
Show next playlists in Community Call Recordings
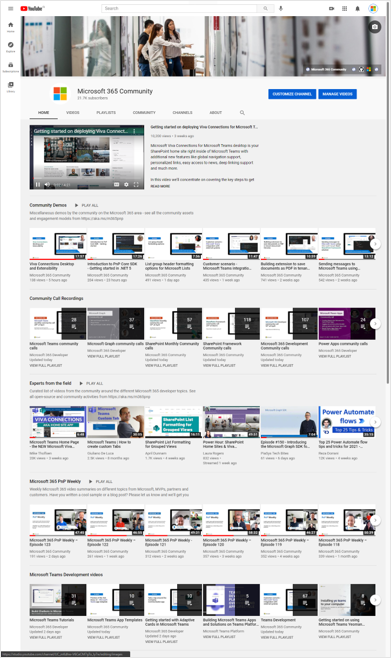click(x=375, y=324)
